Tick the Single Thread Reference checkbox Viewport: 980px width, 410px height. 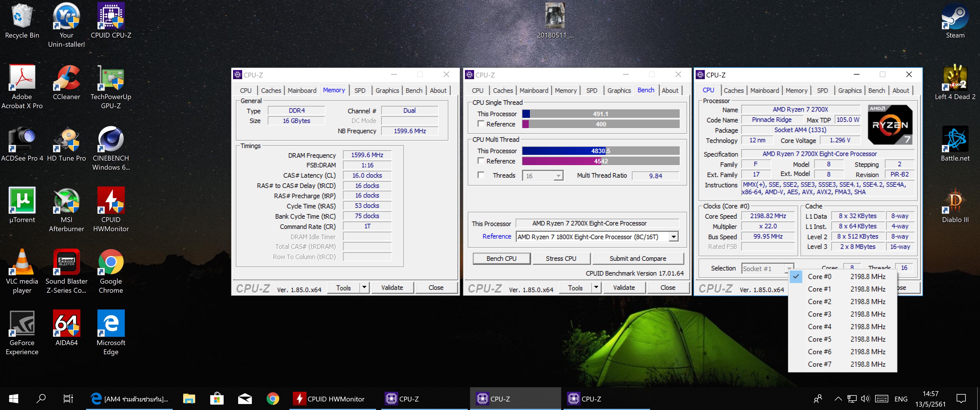[x=481, y=124]
